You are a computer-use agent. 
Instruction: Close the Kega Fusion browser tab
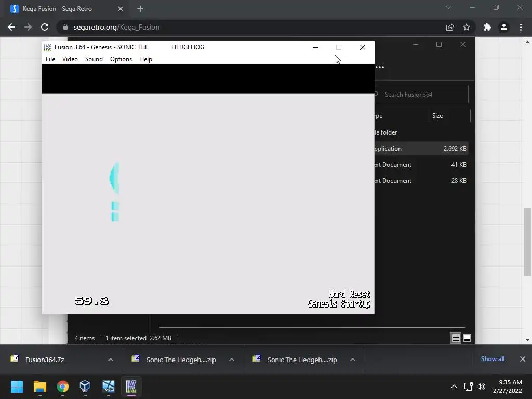pos(121,9)
